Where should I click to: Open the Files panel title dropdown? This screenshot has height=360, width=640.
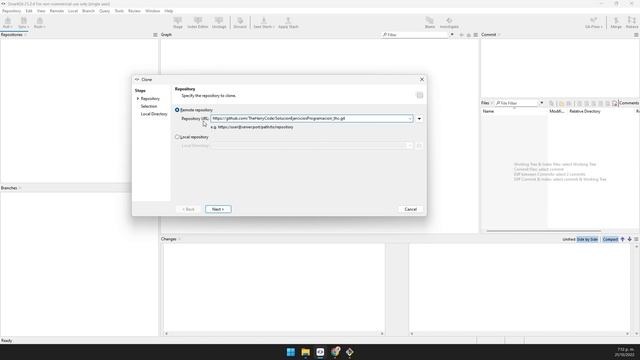[492, 103]
